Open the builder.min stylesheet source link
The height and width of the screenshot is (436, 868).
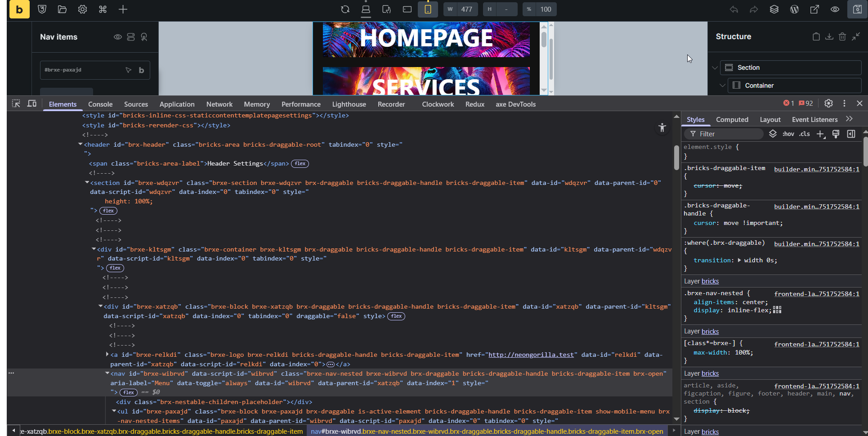pyautogui.click(x=817, y=169)
